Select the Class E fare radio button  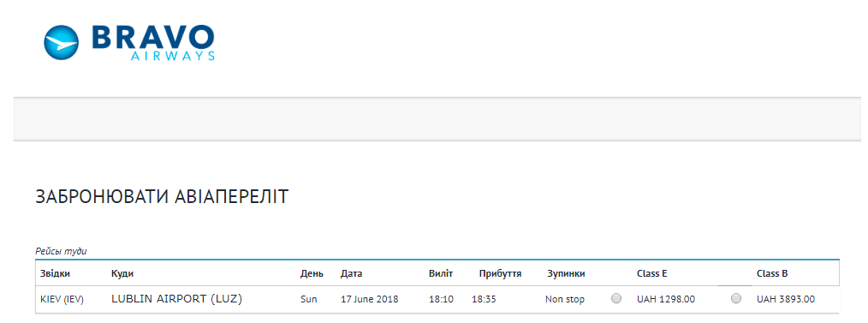(x=616, y=299)
